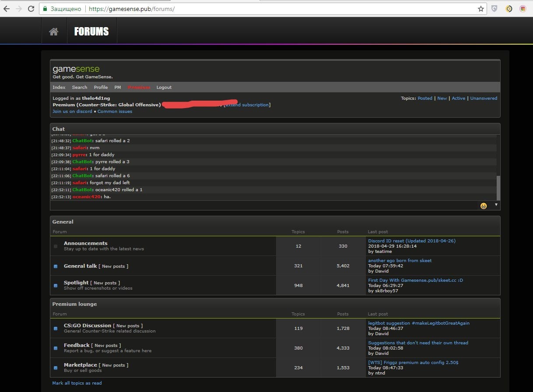Image resolution: width=533 pixels, height=392 pixels.
Task: Click the Logout link
Action: point(164,87)
